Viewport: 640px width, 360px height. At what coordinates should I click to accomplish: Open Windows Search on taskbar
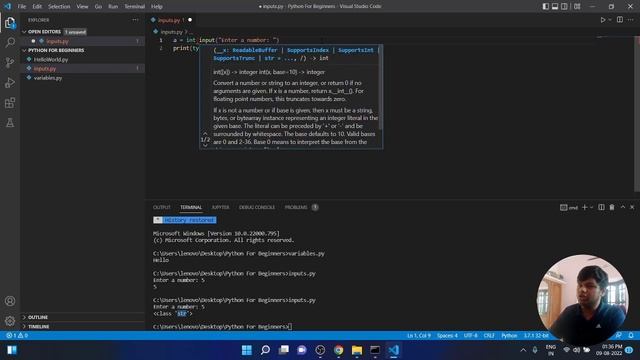265,350
